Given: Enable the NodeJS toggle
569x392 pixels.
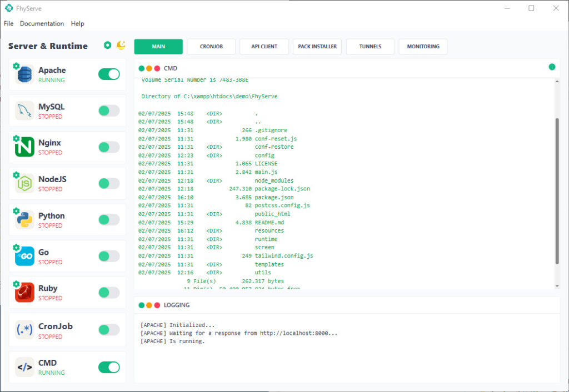Looking at the screenshot, I should tap(109, 183).
